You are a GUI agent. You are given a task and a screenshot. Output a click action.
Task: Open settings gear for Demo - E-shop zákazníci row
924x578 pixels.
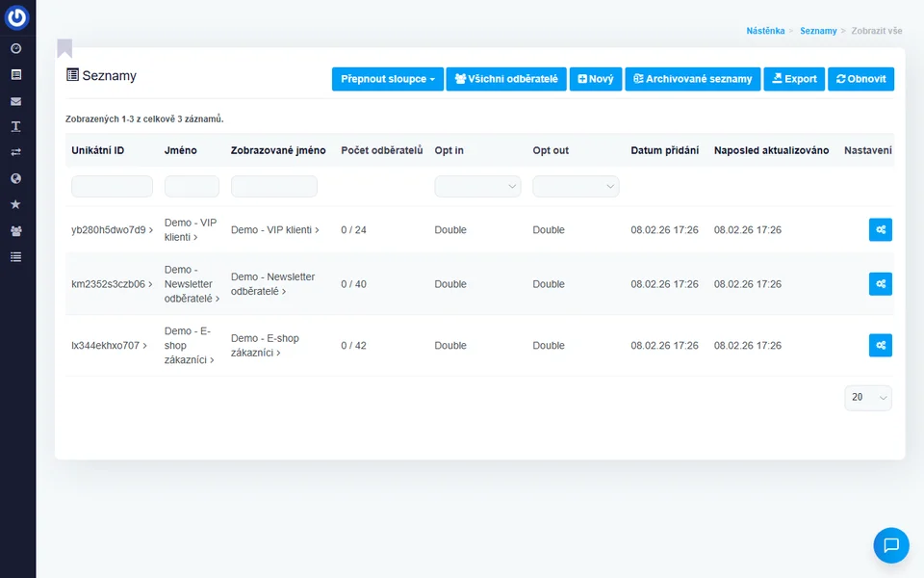coord(880,345)
